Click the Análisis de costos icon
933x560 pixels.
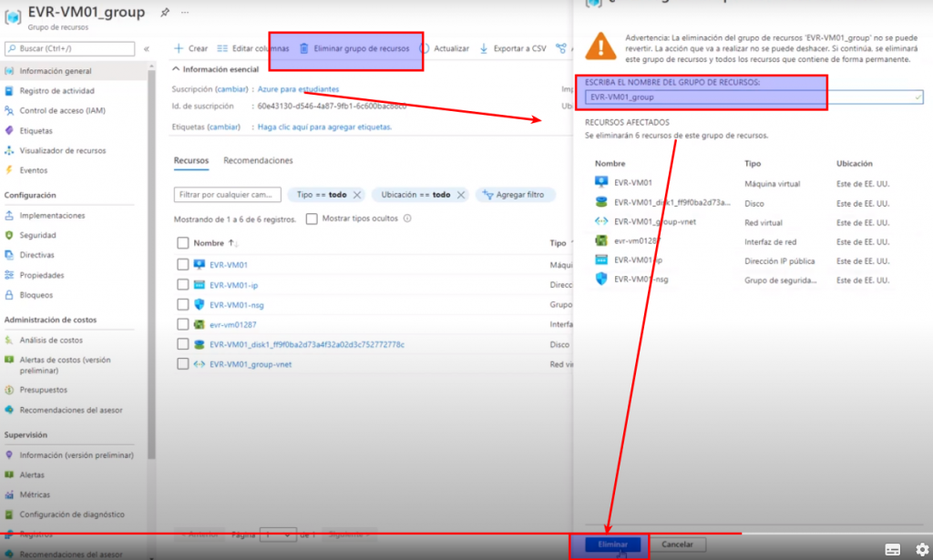(x=9, y=340)
